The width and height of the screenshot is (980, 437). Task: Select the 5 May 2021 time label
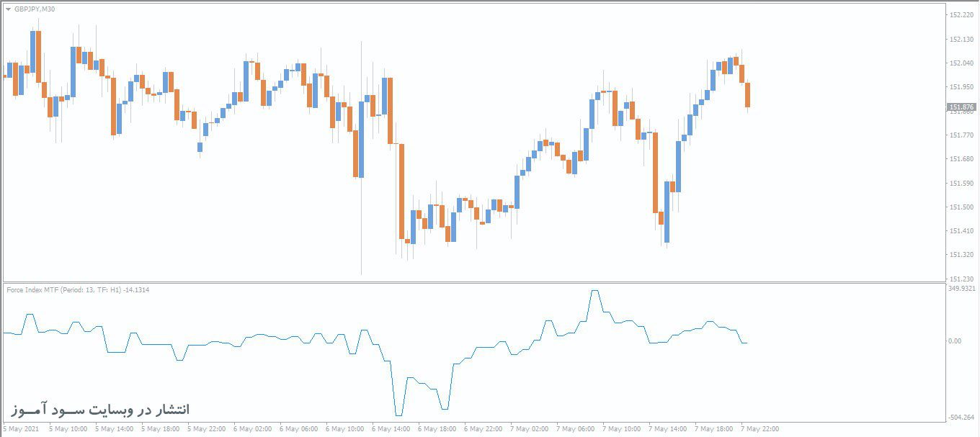pyautogui.click(x=22, y=429)
